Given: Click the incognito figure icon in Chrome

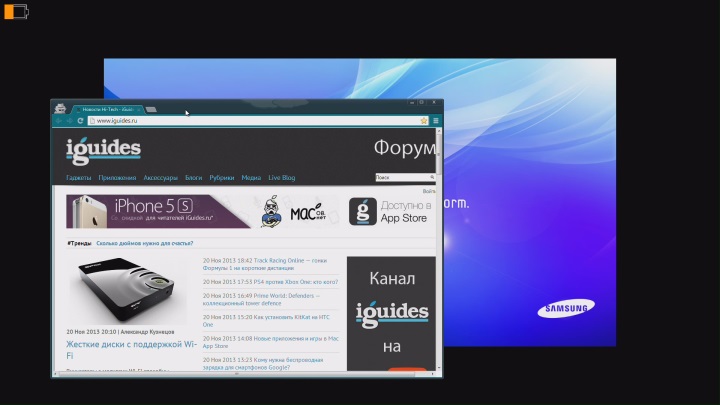Looking at the screenshot, I should click(60, 108).
